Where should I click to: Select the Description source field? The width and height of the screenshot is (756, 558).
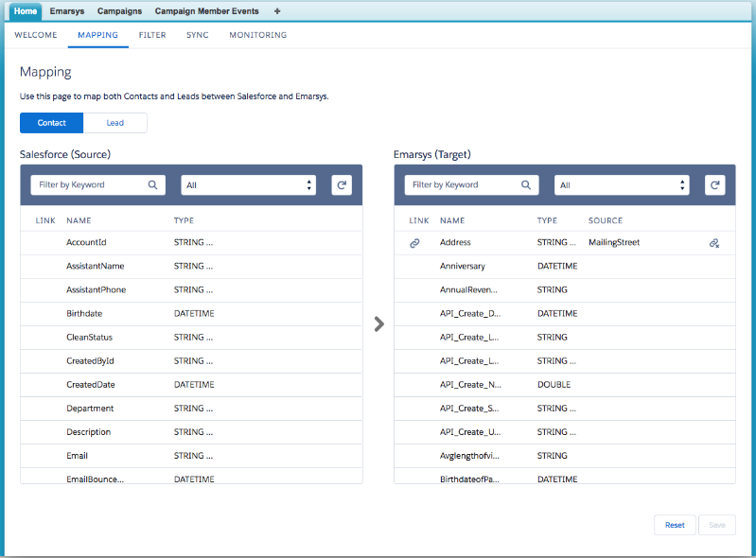click(191, 432)
